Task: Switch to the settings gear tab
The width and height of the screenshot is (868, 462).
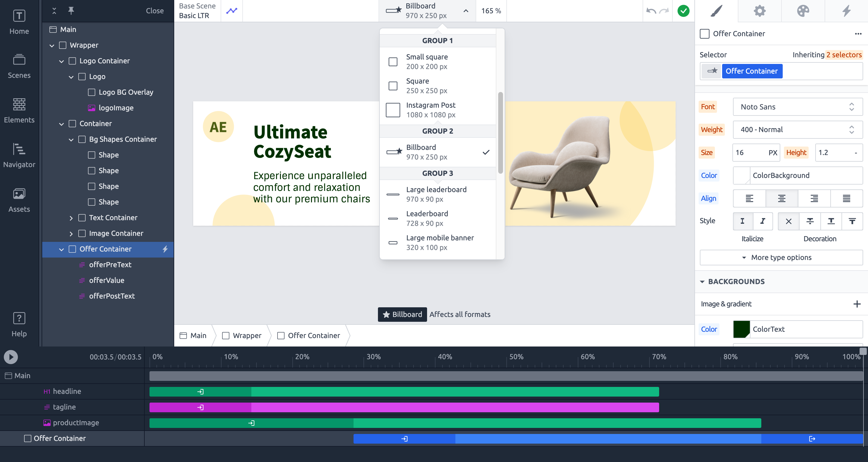Action: click(x=759, y=11)
